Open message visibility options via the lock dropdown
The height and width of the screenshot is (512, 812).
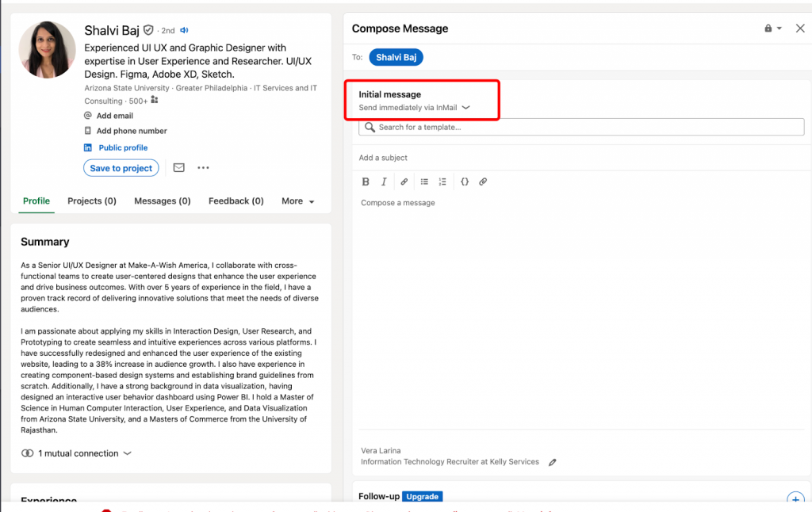click(770, 28)
